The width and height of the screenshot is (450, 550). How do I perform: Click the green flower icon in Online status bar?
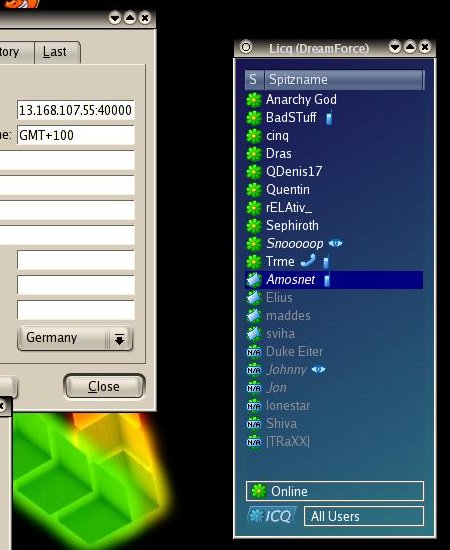(x=258, y=491)
